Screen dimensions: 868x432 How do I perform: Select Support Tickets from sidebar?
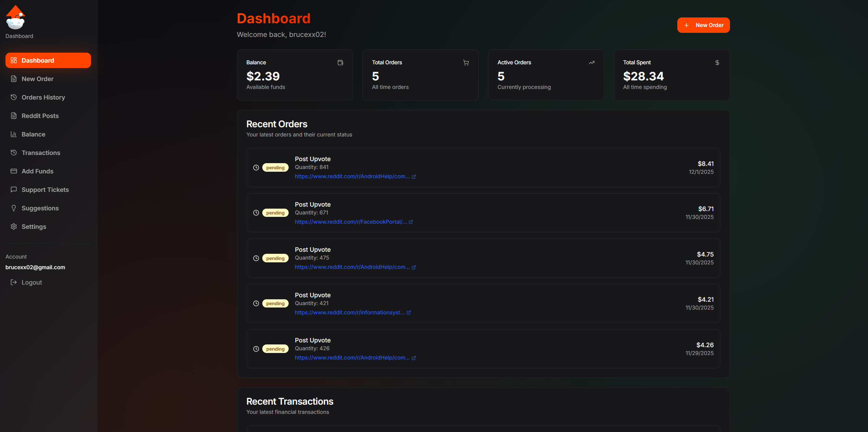pyautogui.click(x=45, y=190)
